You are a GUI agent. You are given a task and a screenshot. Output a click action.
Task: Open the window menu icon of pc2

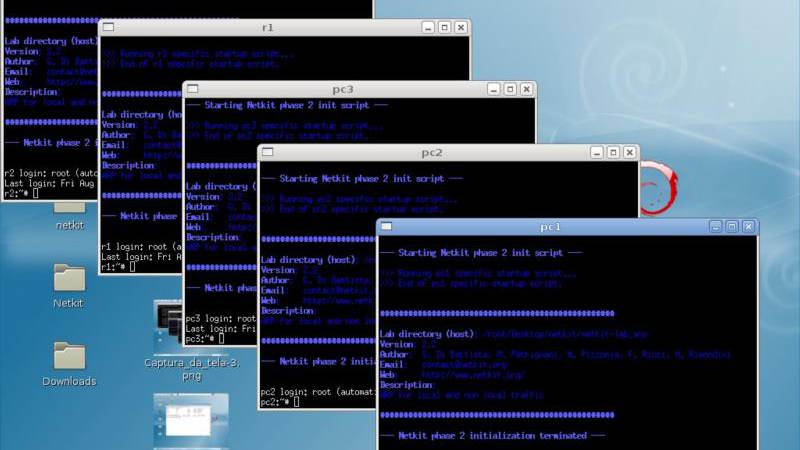[268, 152]
